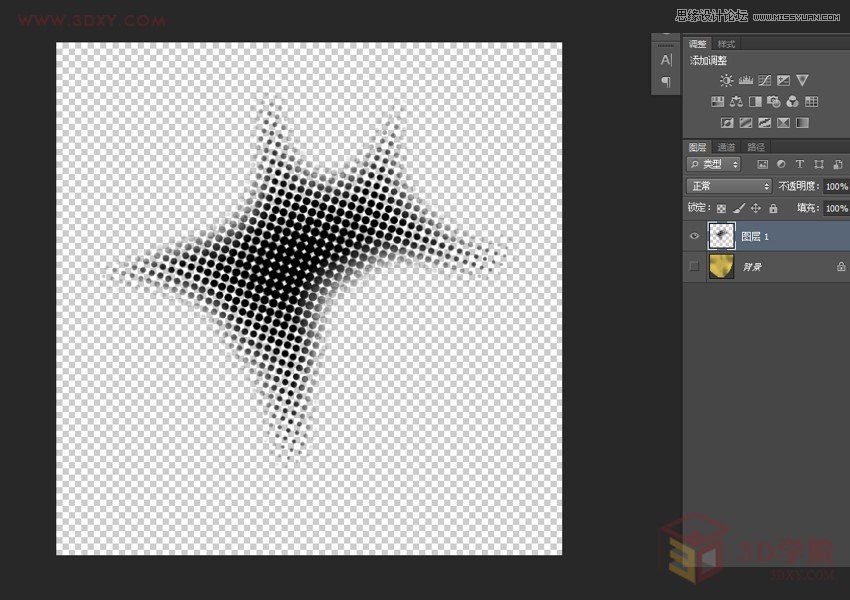
Task: Click the 不透明度 label
Action: (799, 186)
